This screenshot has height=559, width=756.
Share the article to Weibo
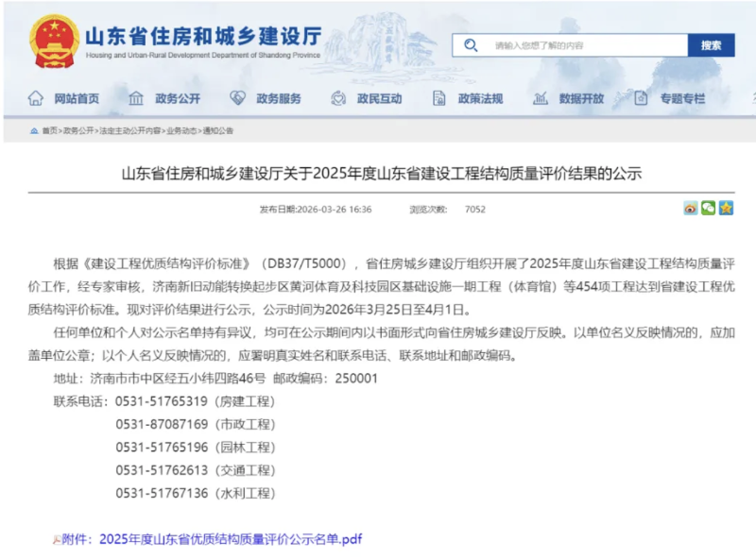691,208
